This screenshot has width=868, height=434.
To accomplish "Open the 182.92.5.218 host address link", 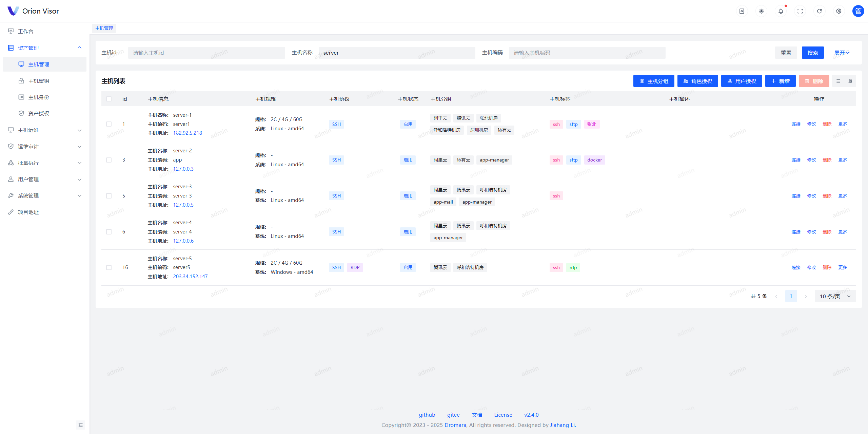I will click(x=188, y=133).
